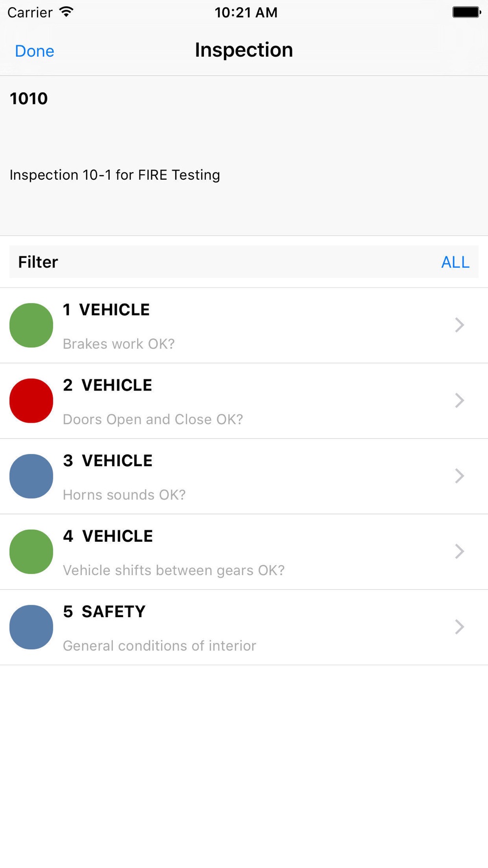This screenshot has height=868, width=488.
Task: Tap Done to leave inspection
Action: [35, 51]
